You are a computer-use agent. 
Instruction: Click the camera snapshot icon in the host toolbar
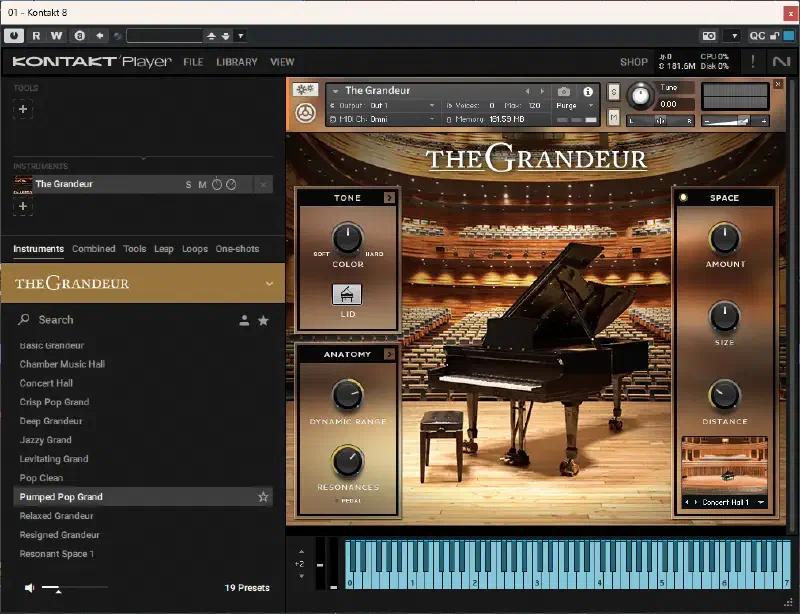[709, 36]
